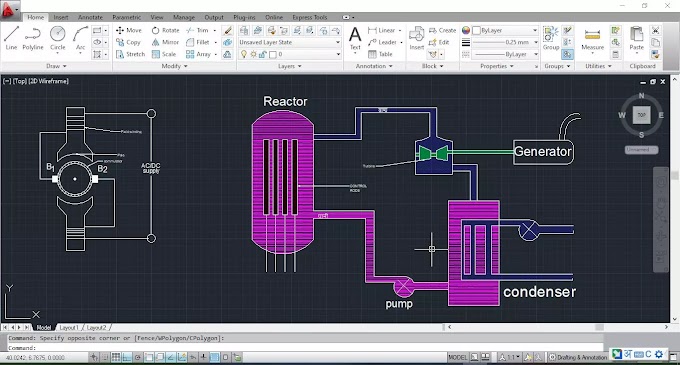Toggle Polar Tracking in status bar
This screenshot has height=365, width=680.
pos(137,357)
